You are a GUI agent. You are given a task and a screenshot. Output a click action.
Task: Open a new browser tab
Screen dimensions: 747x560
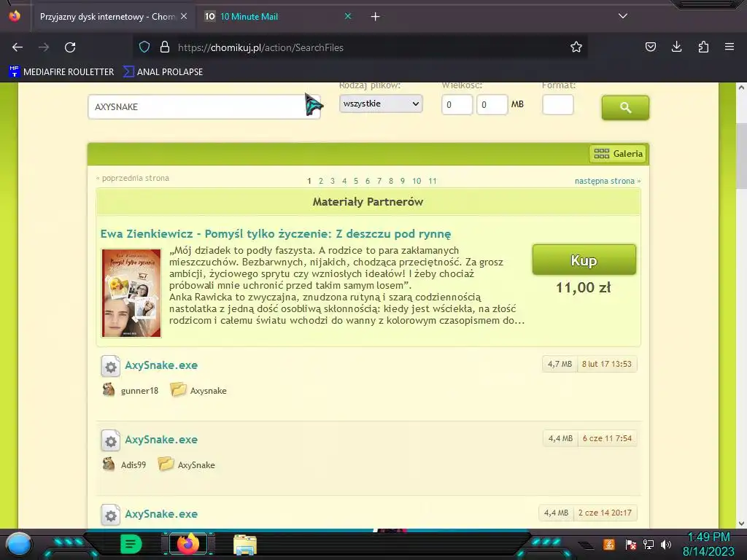click(376, 17)
